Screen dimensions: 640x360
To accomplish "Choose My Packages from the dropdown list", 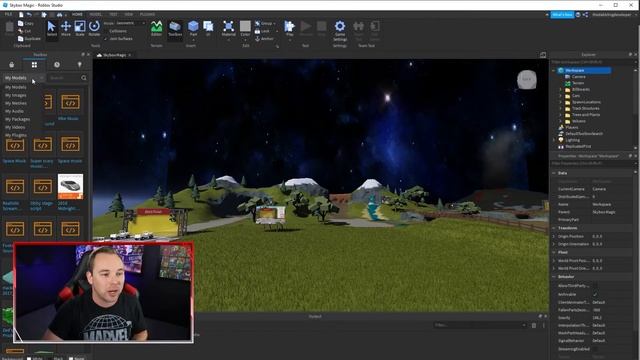I will pyautogui.click(x=17, y=119).
